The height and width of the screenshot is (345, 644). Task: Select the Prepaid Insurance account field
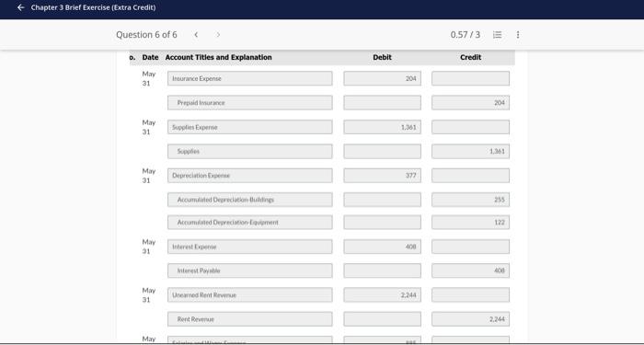[x=249, y=103]
